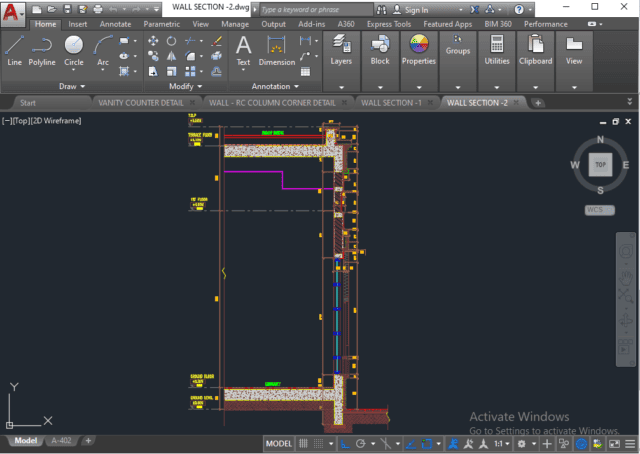Image resolution: width=640 pixels, height=454 pixels.
Task: Click Sign In button
Action: pyautogui.click(x=415, y=9)
